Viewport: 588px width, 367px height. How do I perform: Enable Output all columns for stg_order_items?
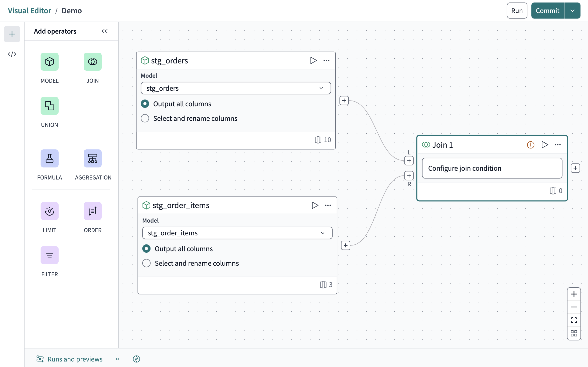[146, 249]
